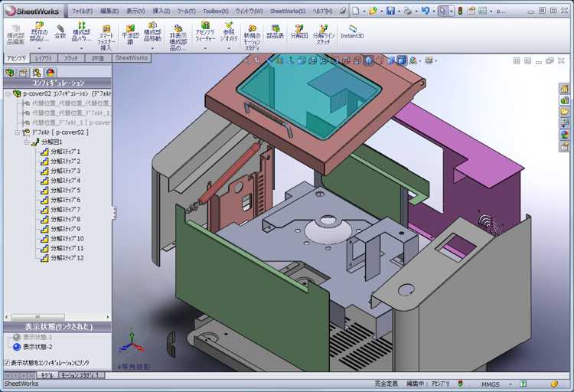Switch to the スケッチ tab
The image size is (574, 392).
[x=70, y=58]
